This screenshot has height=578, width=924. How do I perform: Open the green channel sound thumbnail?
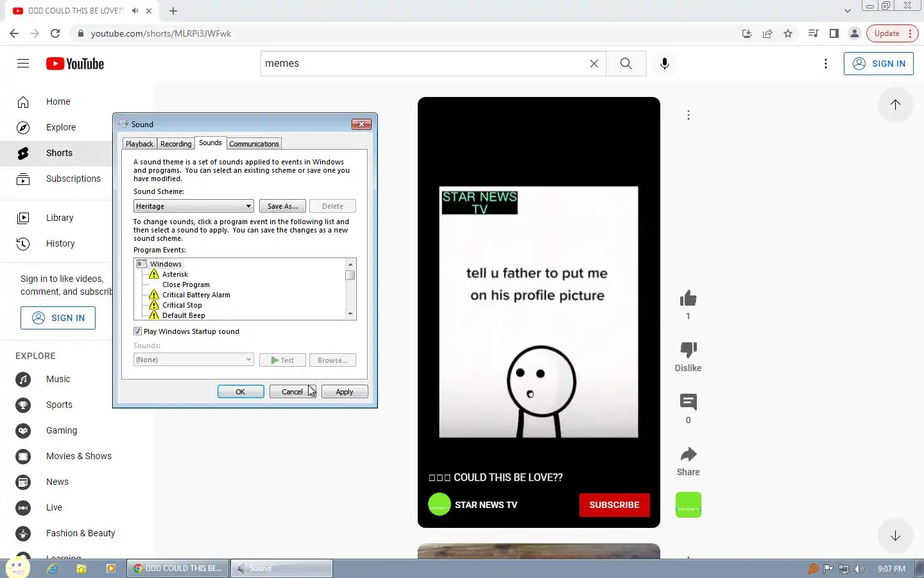pos(689,505)
